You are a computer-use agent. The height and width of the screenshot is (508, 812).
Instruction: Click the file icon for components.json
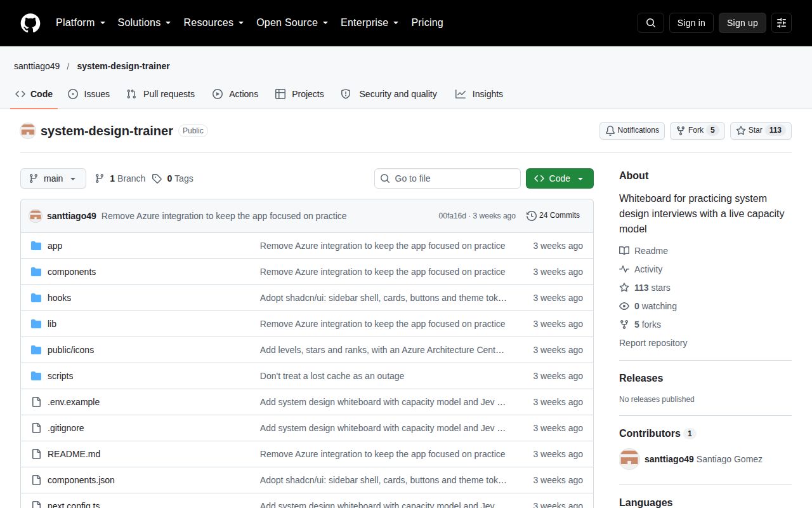tap(36, 480)
